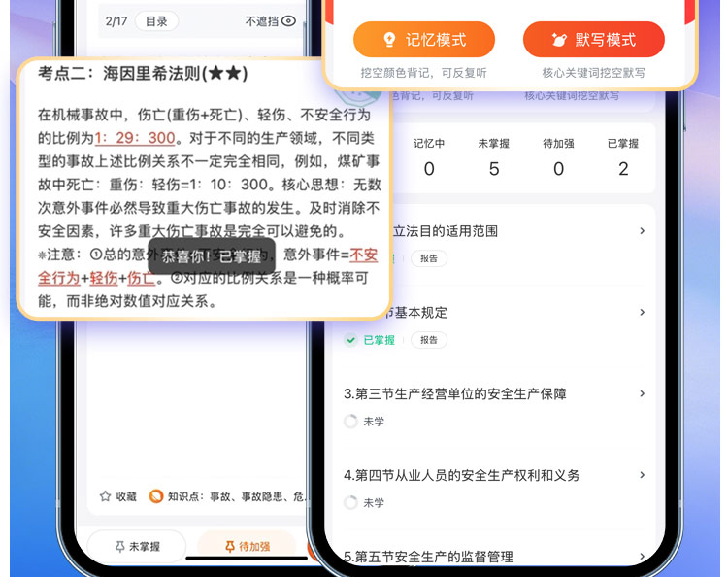Click the icon in 默写模式 button
This screenshot has width=728, height=577.
pos(559,40)
